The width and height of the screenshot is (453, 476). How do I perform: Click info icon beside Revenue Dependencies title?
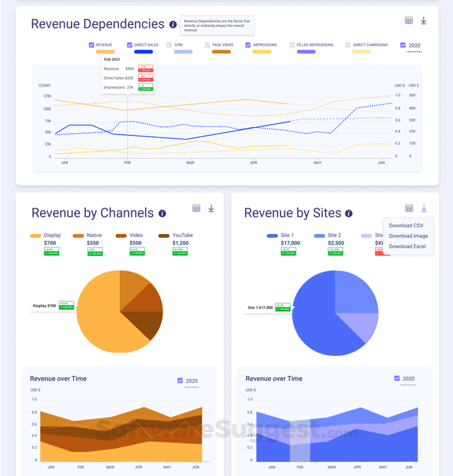[173, 24]
